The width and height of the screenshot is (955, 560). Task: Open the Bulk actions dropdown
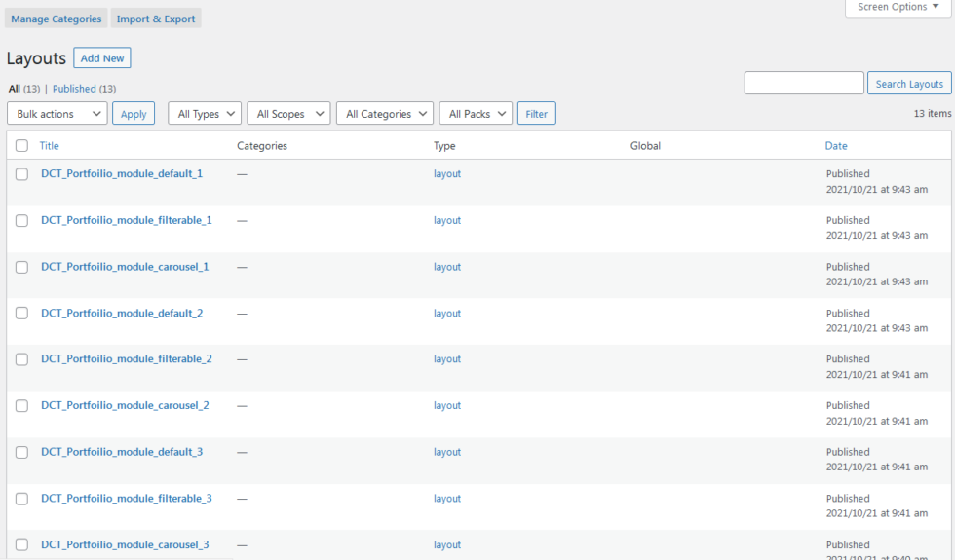[x=57, y=114]
